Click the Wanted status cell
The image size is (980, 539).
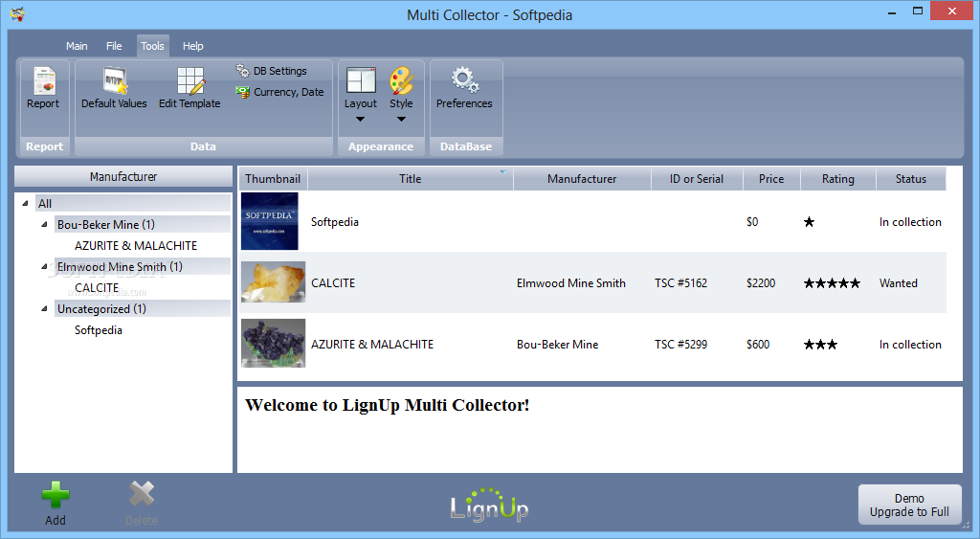[898, 283]
